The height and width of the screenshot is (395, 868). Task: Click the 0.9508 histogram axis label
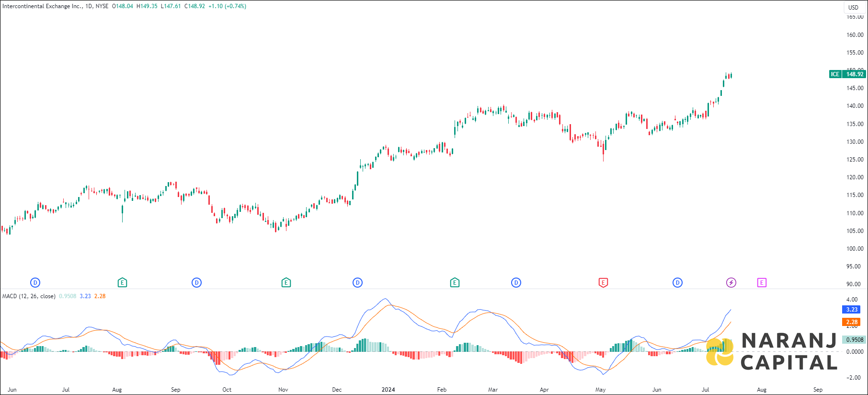[x=854, y=340]
